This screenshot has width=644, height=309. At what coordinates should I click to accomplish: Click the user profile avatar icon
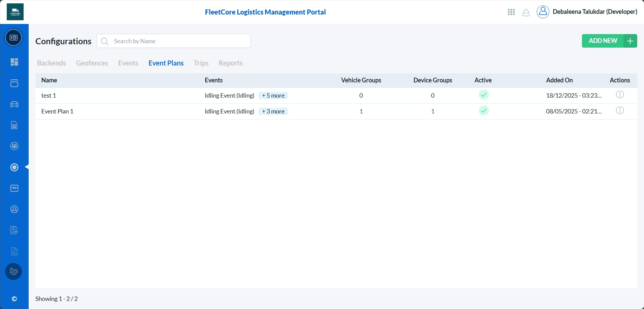(x=543, y=12)
